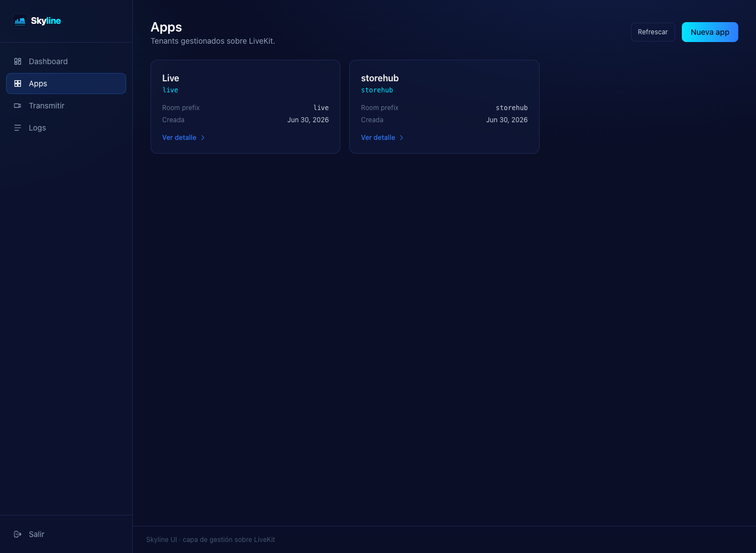
Task: Click chevron next to storehub's Ver detalle
Action: (401, 138)
